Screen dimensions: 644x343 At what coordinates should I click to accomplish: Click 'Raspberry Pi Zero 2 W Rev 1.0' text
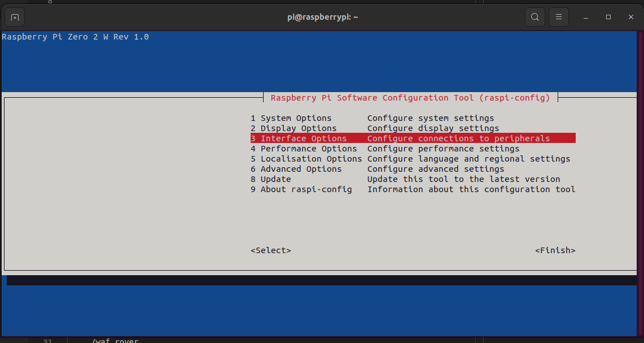pos(75,37)
